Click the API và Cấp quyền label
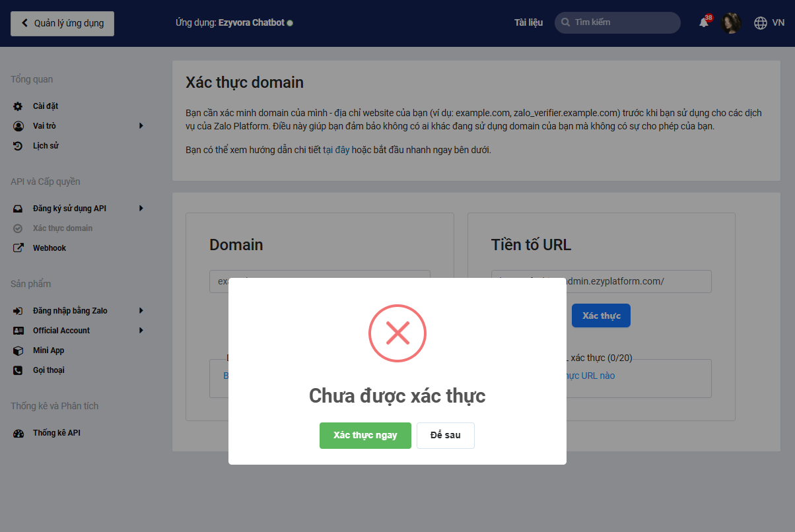The width and height of the screenshot is (795, 532). point(46,182)
